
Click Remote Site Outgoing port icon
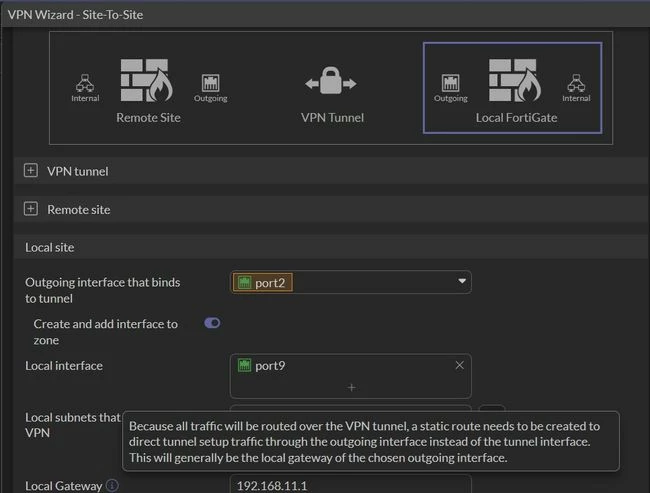click(x=211, y=83)
